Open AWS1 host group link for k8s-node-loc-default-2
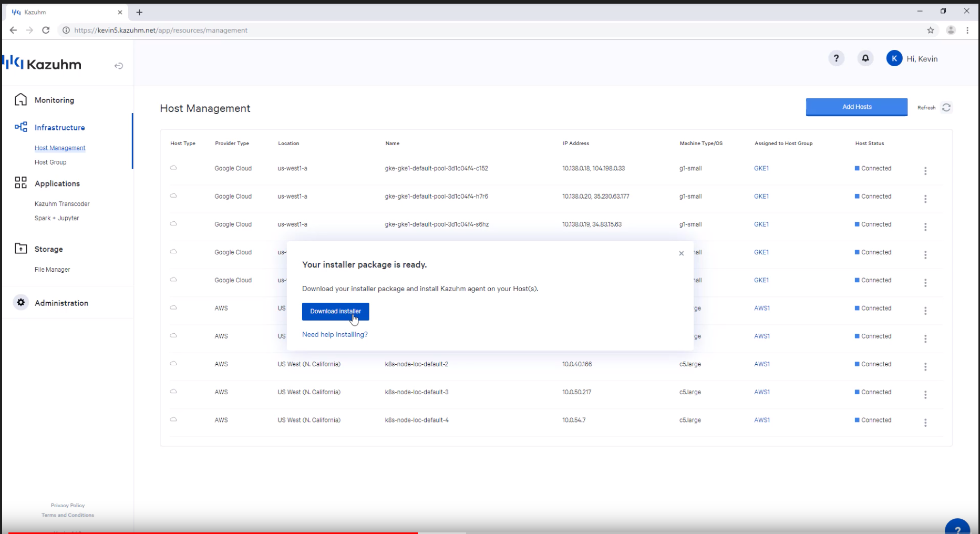This screenshot has width=980, height=534. (761, 364)
